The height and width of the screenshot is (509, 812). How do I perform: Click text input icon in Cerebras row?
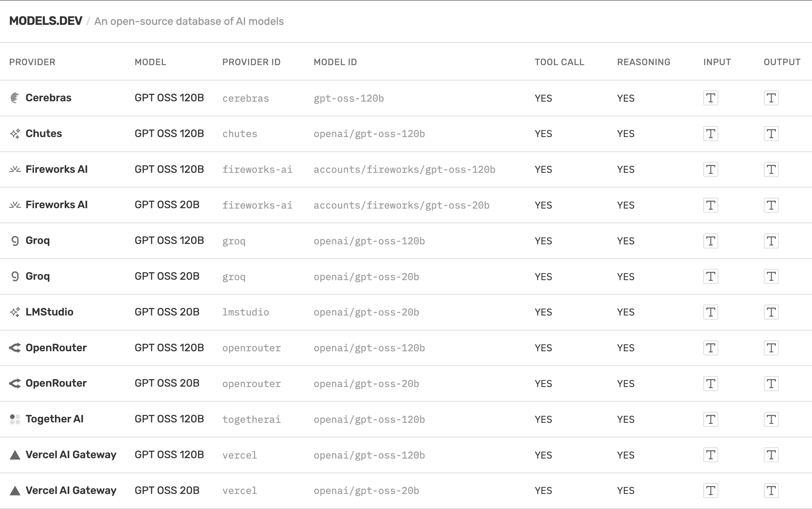710,98
